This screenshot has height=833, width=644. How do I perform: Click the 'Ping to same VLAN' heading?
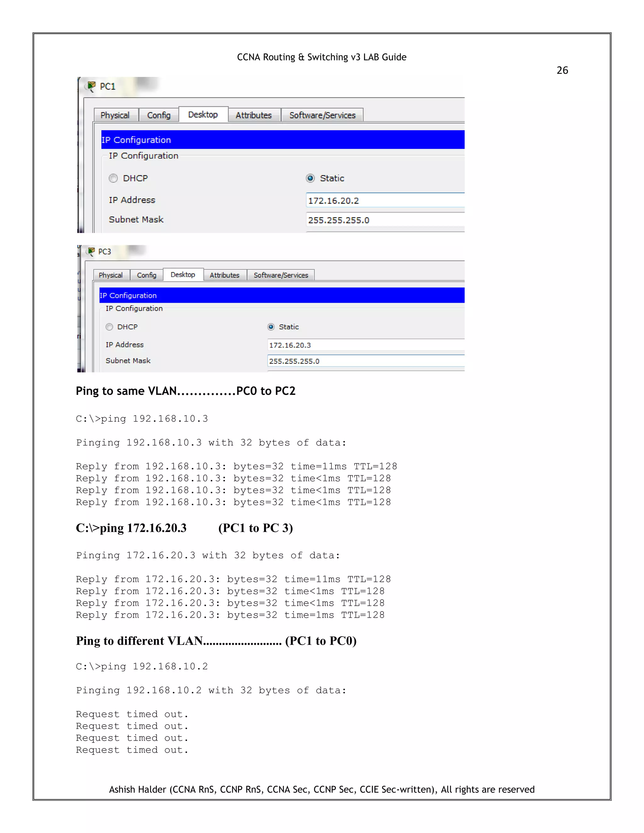click(x=186, y=391)
